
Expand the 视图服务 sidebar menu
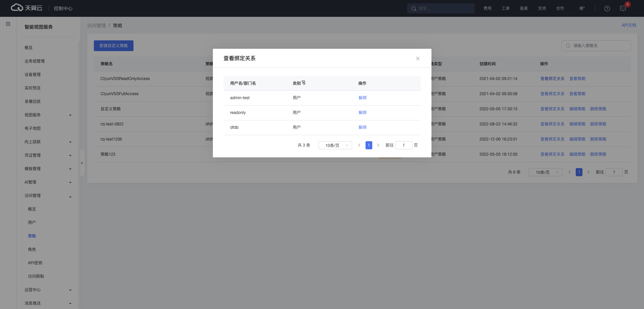[47, 115]
